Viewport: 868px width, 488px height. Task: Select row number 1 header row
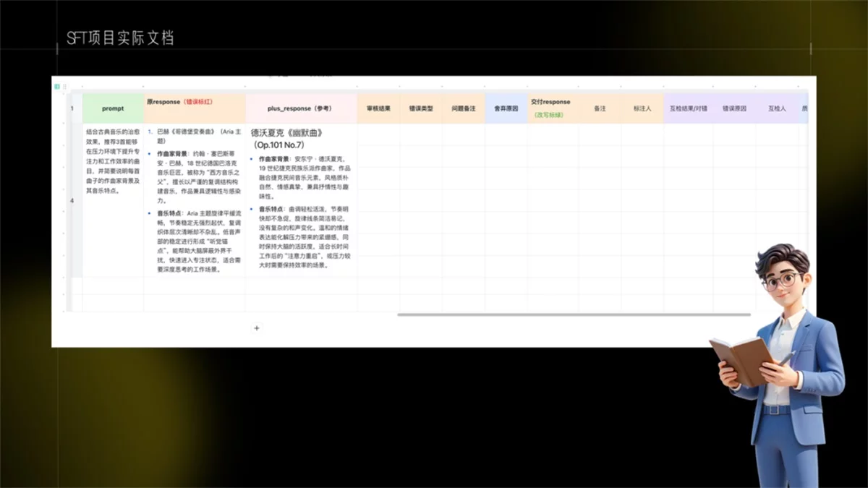pyautogui.click(x=72, y=108)
